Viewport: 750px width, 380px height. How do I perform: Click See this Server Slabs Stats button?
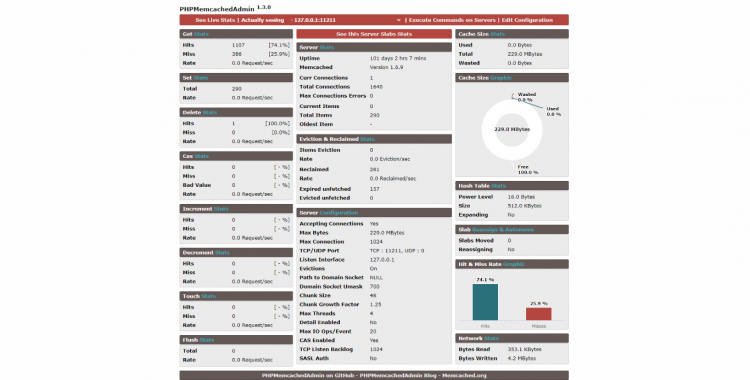[x=374, y=34]
